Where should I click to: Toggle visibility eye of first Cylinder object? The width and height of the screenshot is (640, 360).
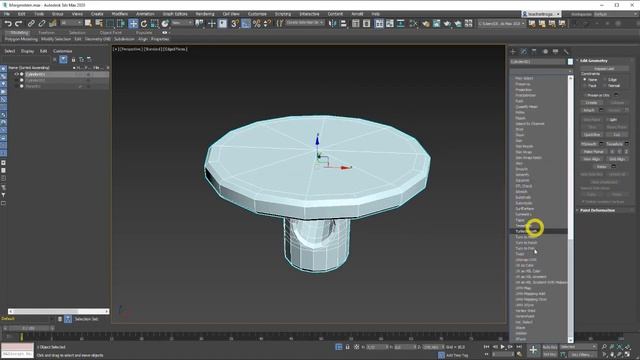click(16, 74)
